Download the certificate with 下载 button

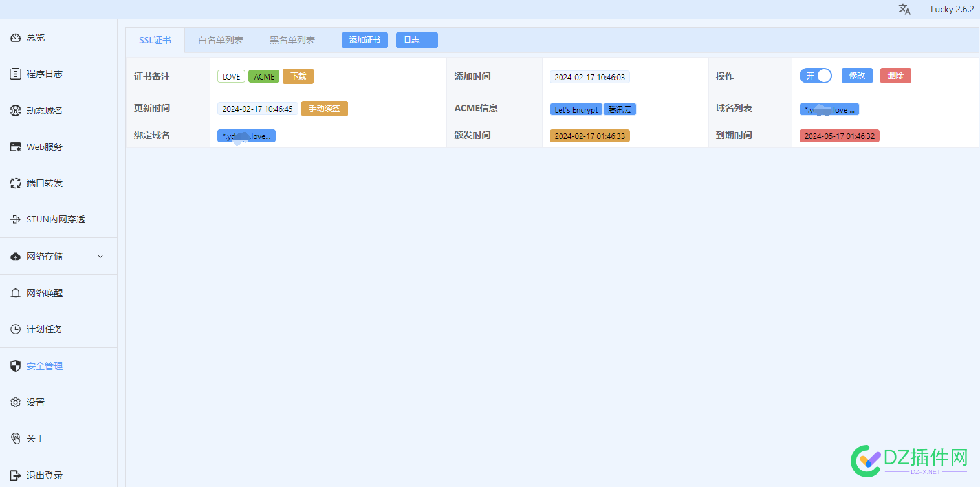298,76
